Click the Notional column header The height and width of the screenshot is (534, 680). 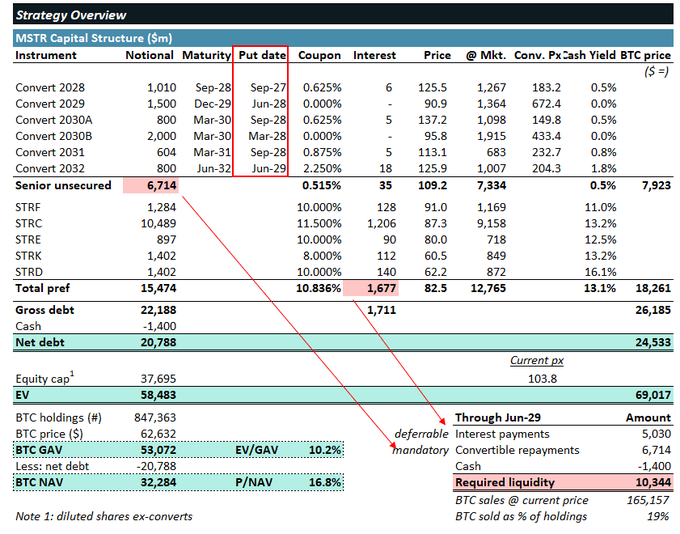(x=149, y=55)
